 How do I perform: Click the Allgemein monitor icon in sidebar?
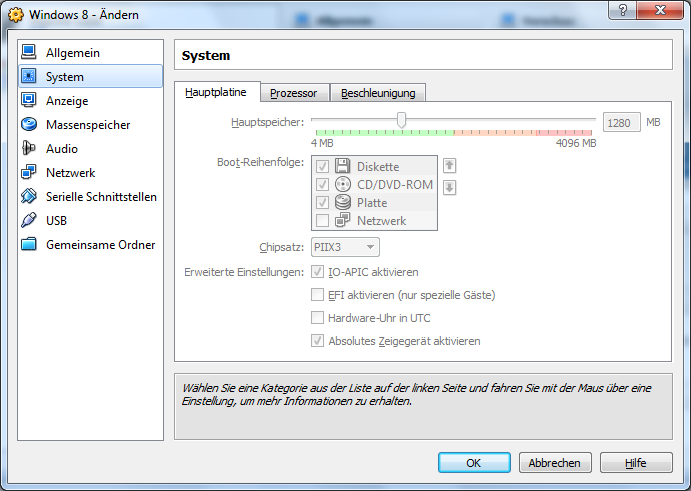click(x=29, y=52)
